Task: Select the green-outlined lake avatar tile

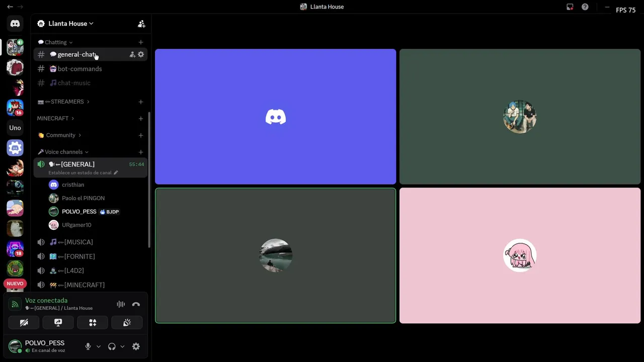Action: 276,255
